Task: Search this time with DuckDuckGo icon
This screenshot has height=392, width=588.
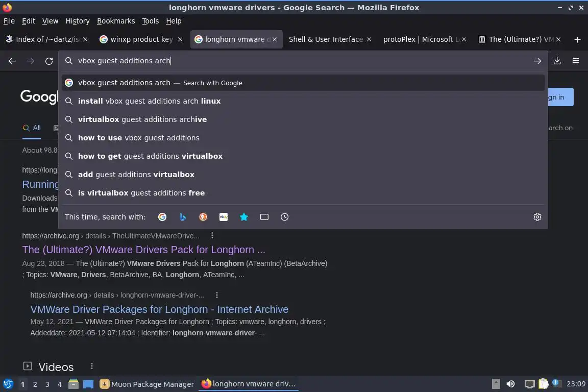Action: pos(203,217)
